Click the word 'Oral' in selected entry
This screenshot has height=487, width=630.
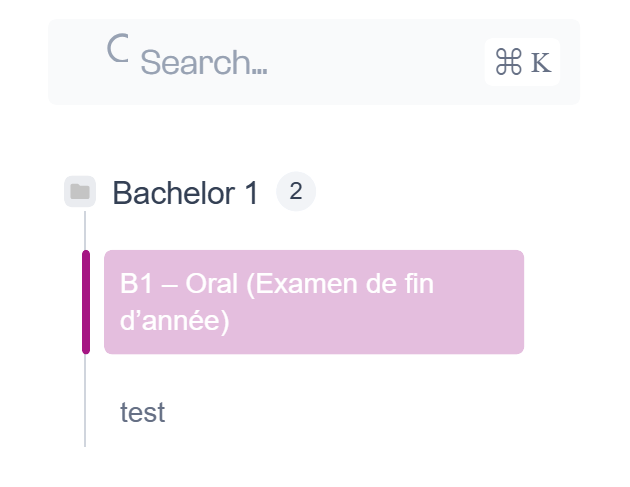[211, 284]
